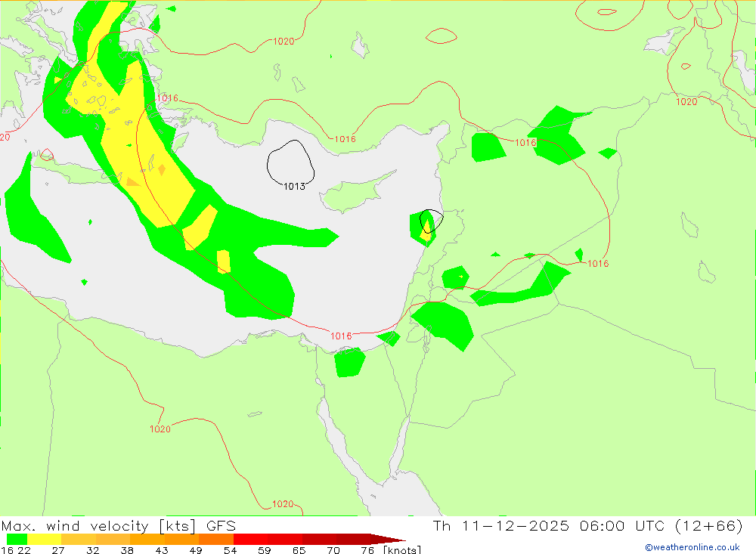Click the legend value '32'

pyautogui.click(x=92, y=550)
